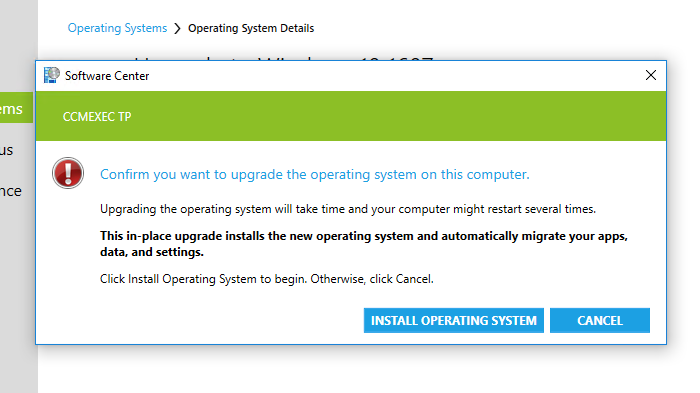Close the Software Center dialog
700x393 pixels.
[651, 75]
